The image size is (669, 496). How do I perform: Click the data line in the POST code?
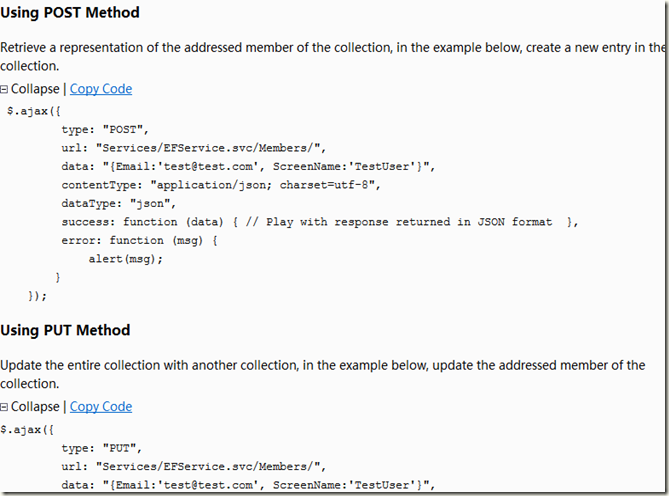click(x=248, y=166)
